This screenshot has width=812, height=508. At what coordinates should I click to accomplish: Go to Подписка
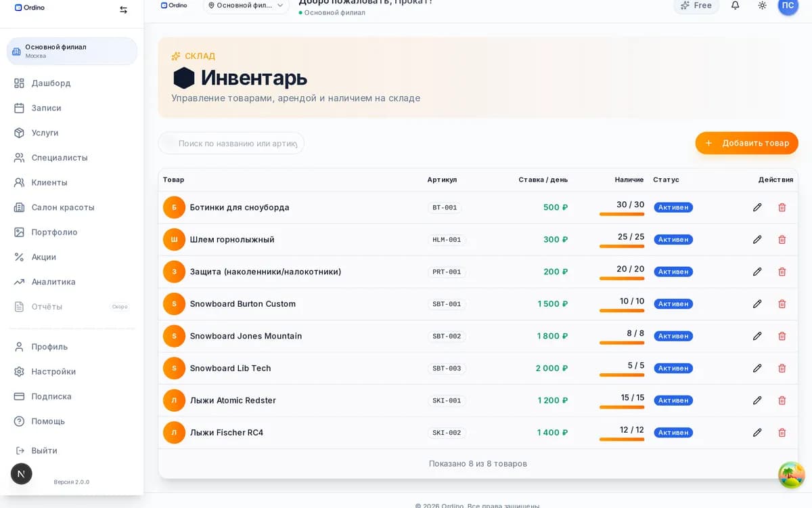tap(72, 396)
